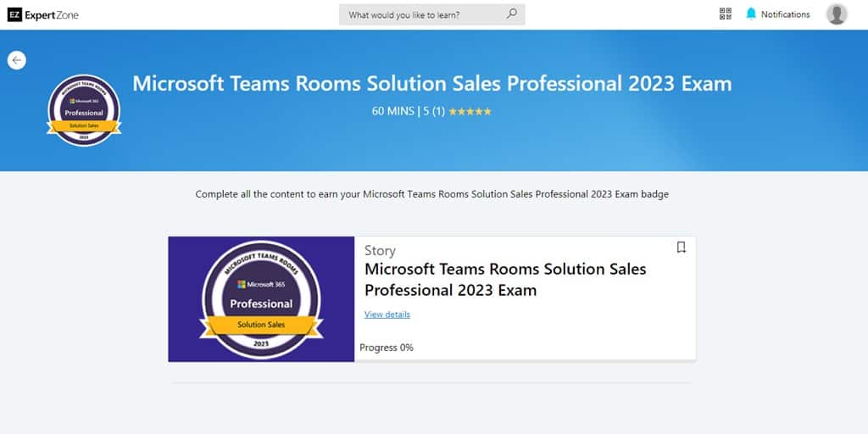Select the 'Story' label on the card
Image resolution: width=868 pixels, height=434 pixels.
click(380, 251)
